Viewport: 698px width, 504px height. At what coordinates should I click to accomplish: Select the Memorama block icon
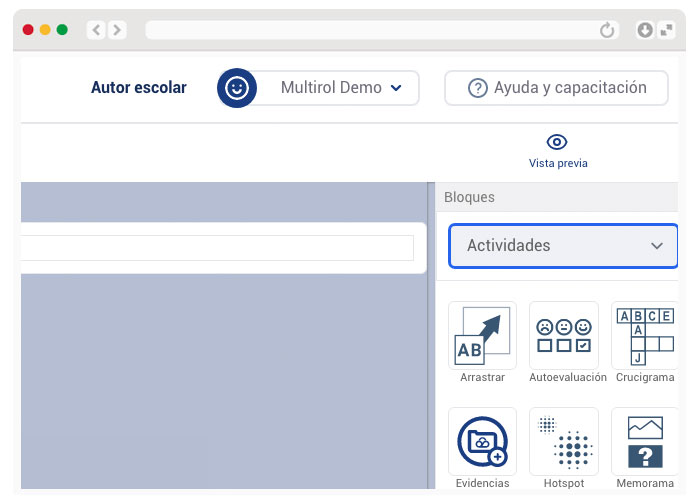click(645, 441)
